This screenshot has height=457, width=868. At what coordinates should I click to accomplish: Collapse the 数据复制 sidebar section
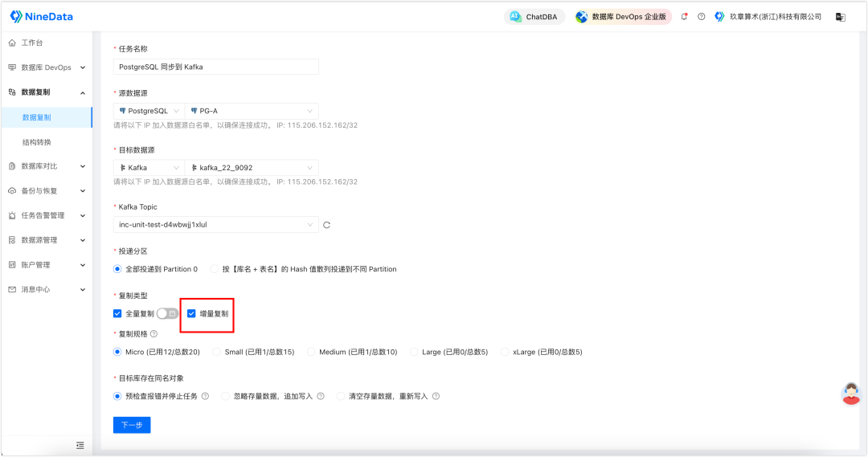47,92
